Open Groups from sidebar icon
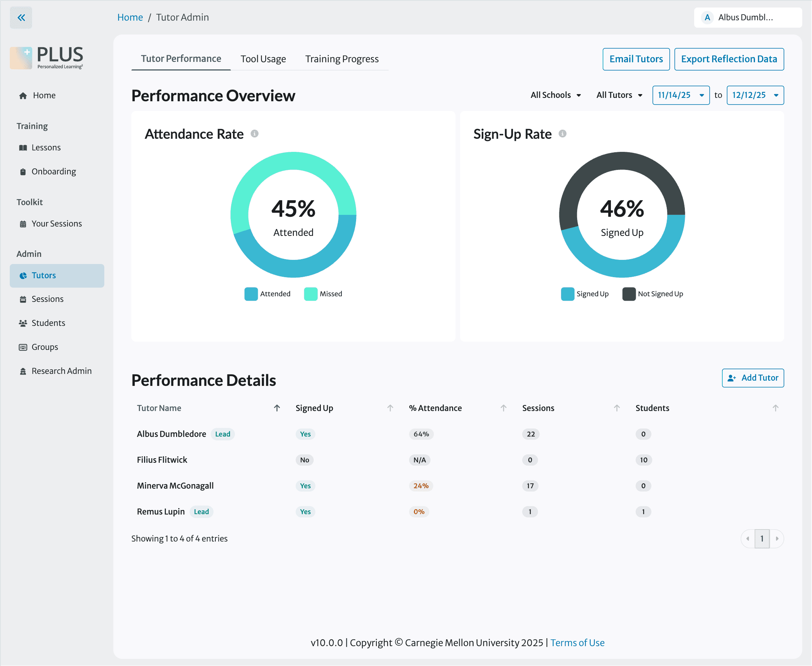This screenshot has width=812, height=666. coord(23,347)
